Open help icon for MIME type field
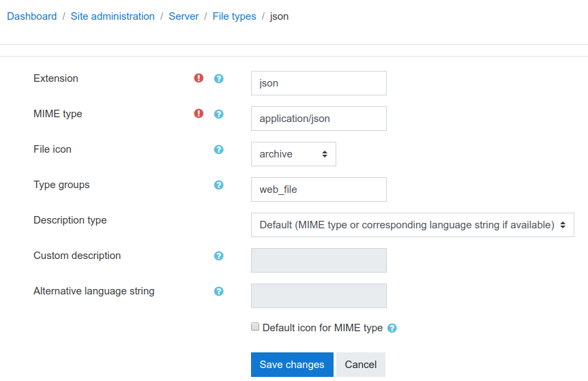 pos(219,114)
